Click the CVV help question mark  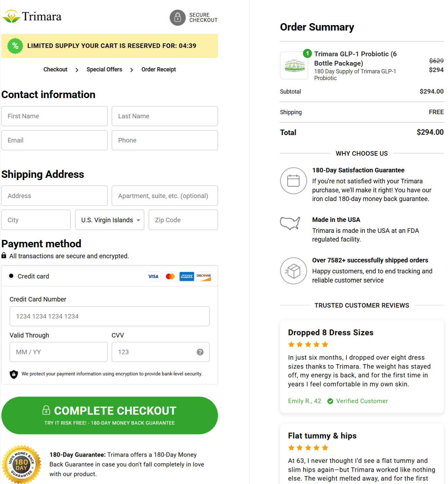pyautogui.click(x=200, y=352)
